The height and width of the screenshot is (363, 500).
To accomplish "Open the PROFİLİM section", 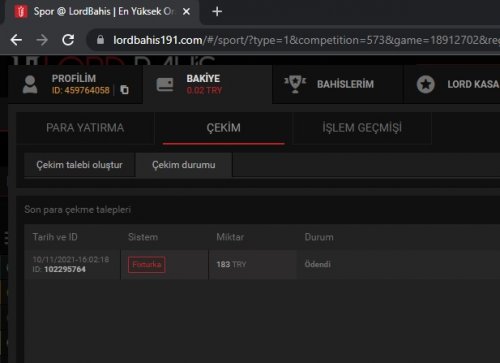I will (x=76, y=84).
